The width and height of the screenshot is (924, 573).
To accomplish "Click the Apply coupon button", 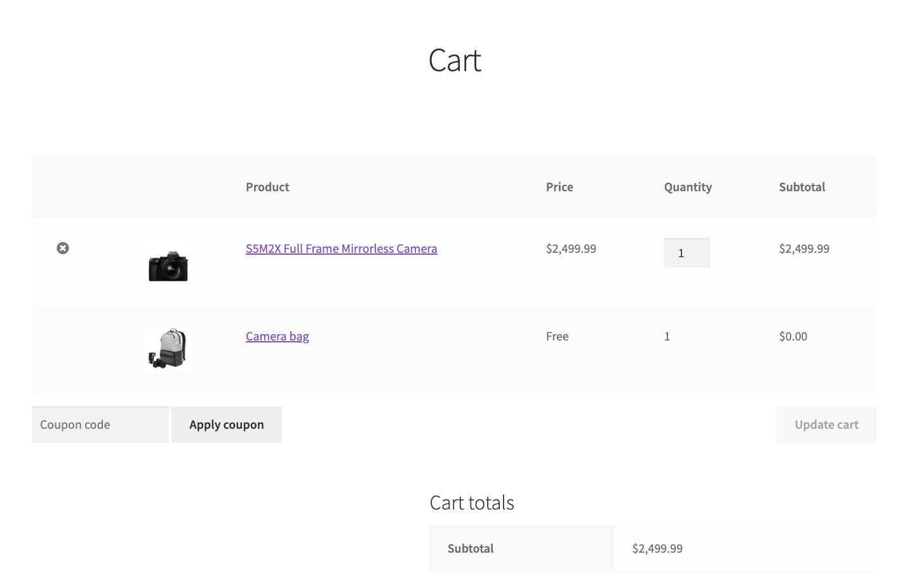I will 226,424.
